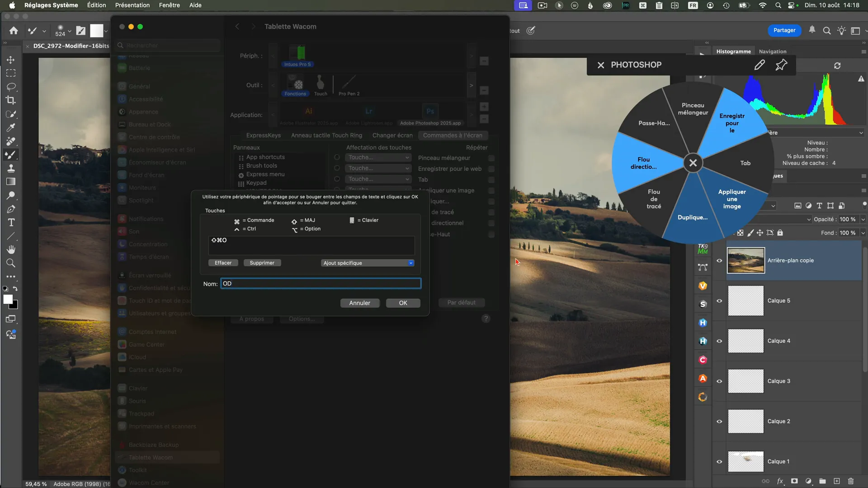Click the Par défaut button
868x488 pixels.
(462, 303)
